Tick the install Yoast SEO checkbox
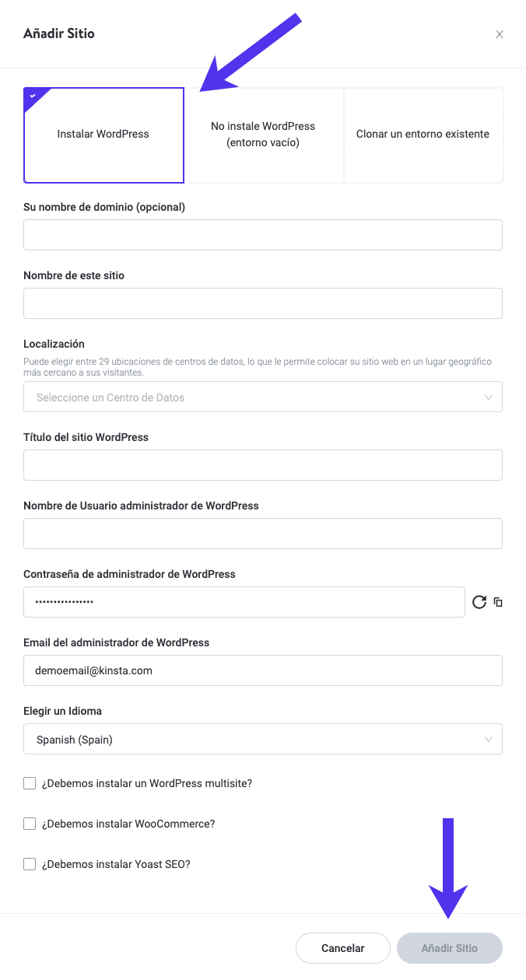 coord(30,864)
